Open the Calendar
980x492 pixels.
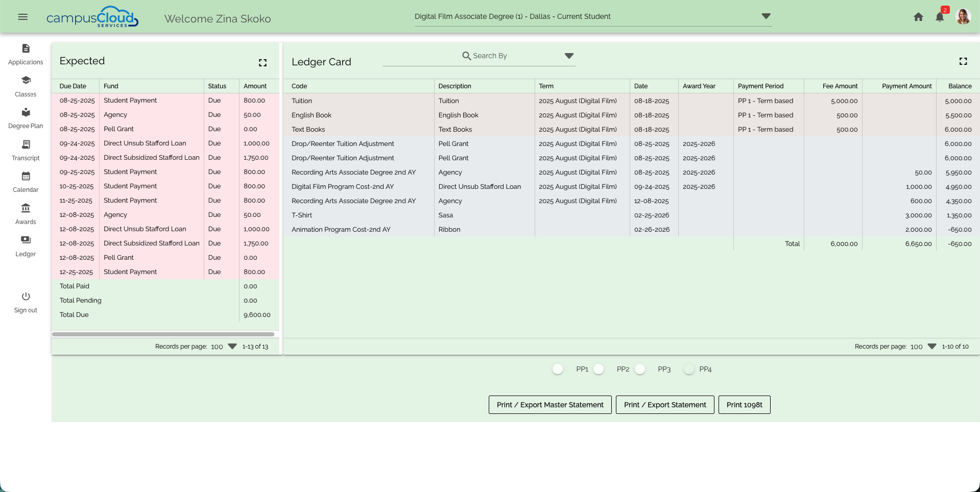26,182
